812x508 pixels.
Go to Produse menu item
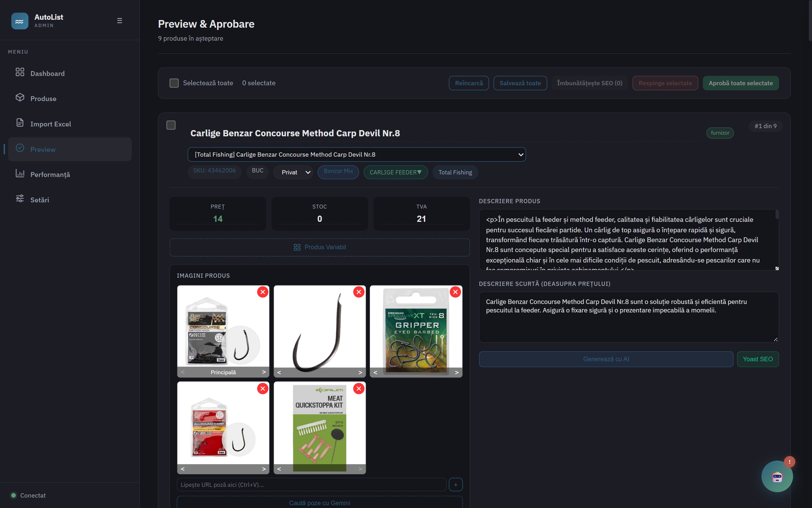[x=70, y=98]
